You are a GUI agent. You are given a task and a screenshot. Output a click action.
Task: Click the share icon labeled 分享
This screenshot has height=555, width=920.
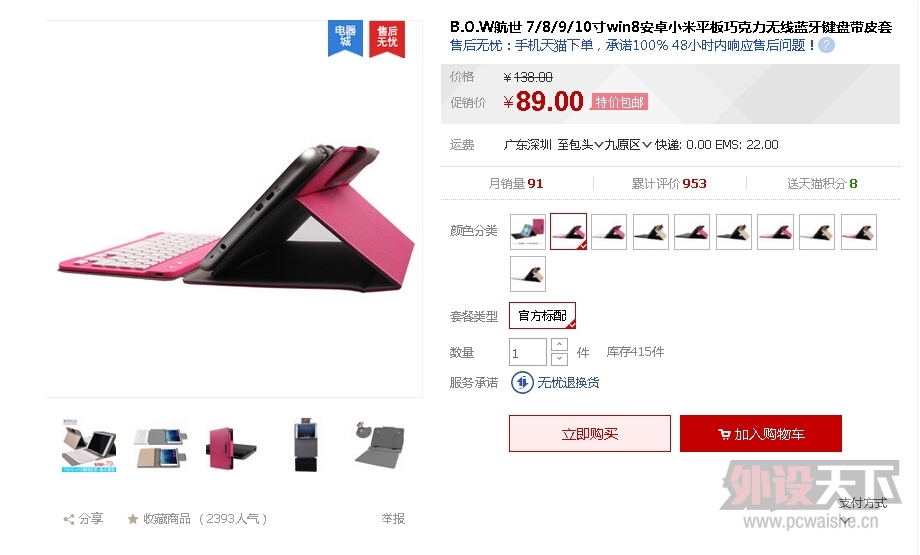point(69,519)
